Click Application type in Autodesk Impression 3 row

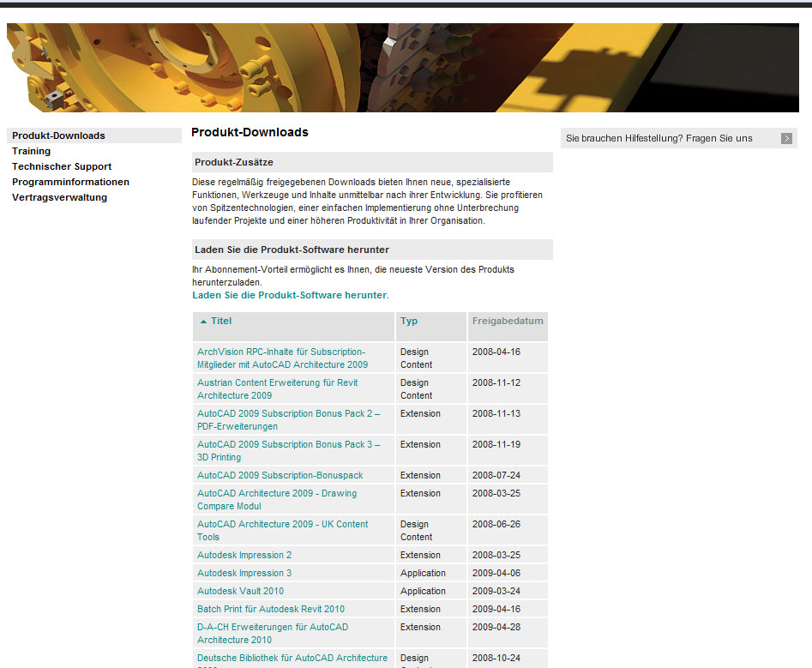[x=423, y=573]
